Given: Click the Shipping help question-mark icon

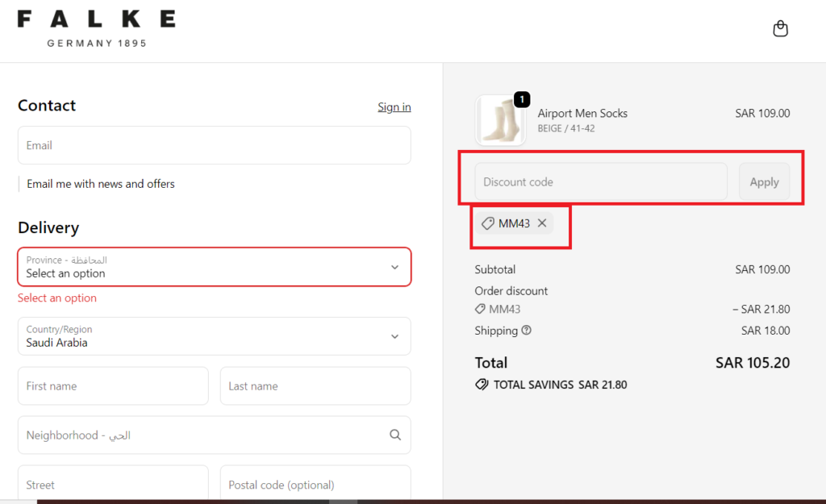Looking at the screenshot, I should (x=526, y=330).
